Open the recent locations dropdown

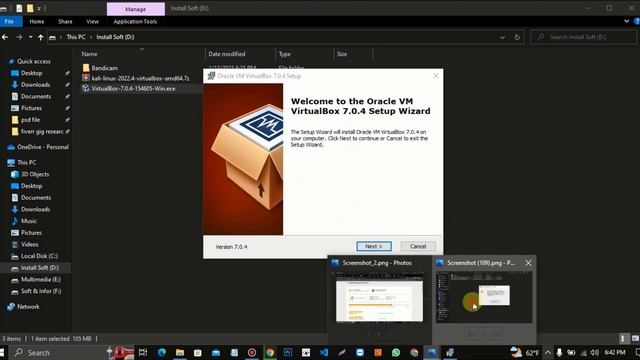click(31, 37)
